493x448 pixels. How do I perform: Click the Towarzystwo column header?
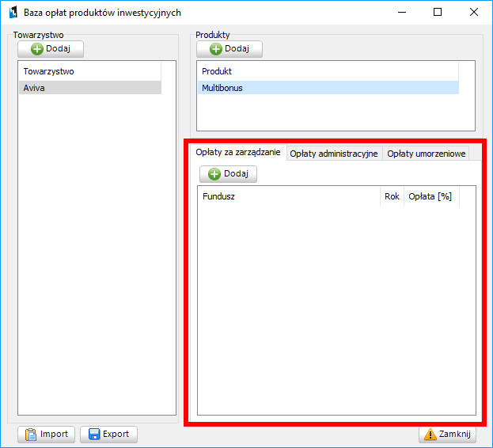pos(89,71)
